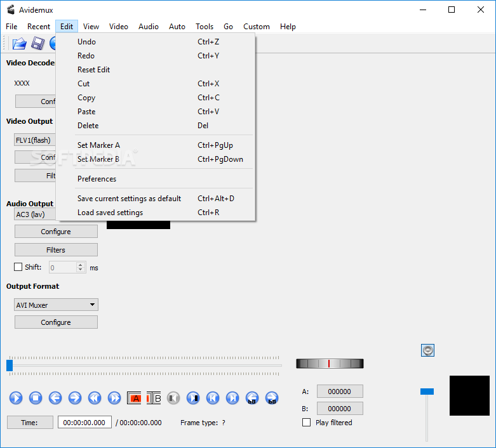Viewport: 496px width, 448px height.
Task: Open the Video menu
Action: coord(119,27)
